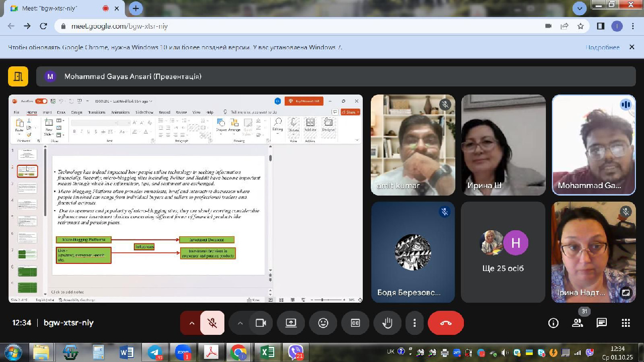Raise your hand in the meeting

[387, 323]
